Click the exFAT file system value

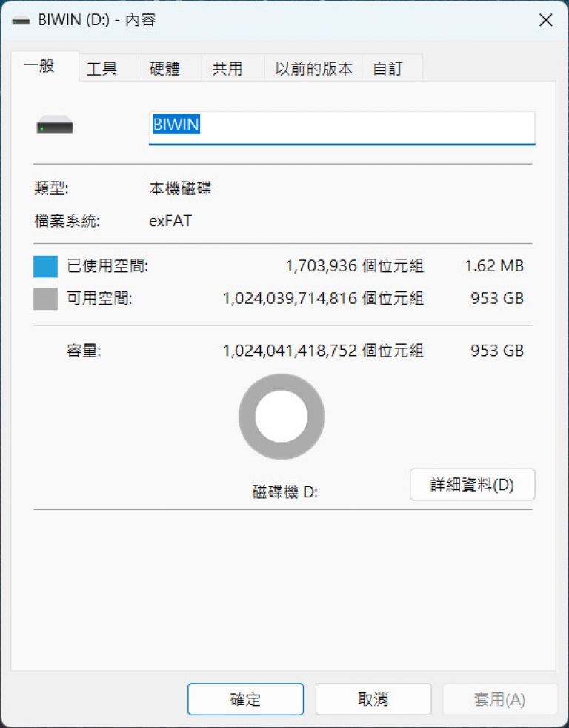(170, 220)
